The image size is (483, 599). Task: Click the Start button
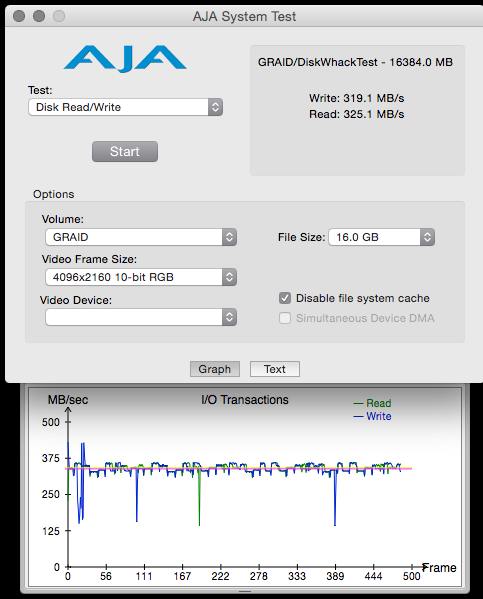(x=125, y=151)
